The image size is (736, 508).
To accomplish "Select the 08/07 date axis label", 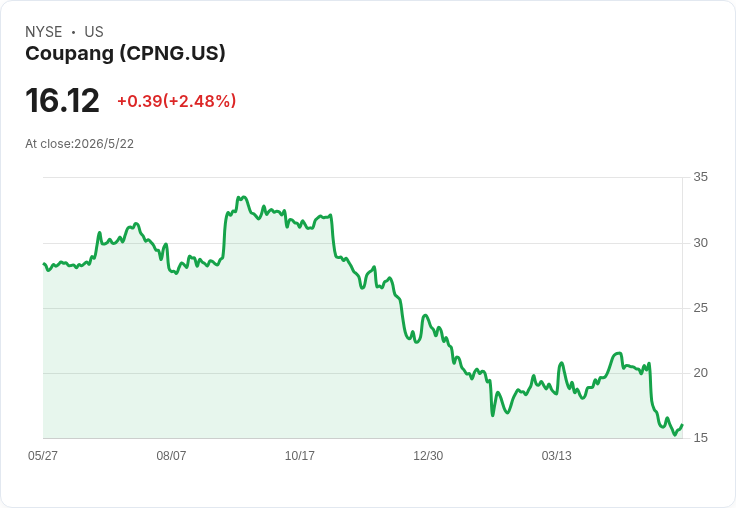I will (x=171, y=455).
